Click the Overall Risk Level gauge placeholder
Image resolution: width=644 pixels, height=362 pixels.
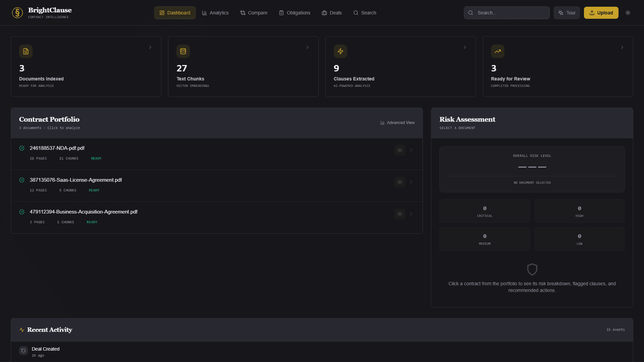(532, 167)
